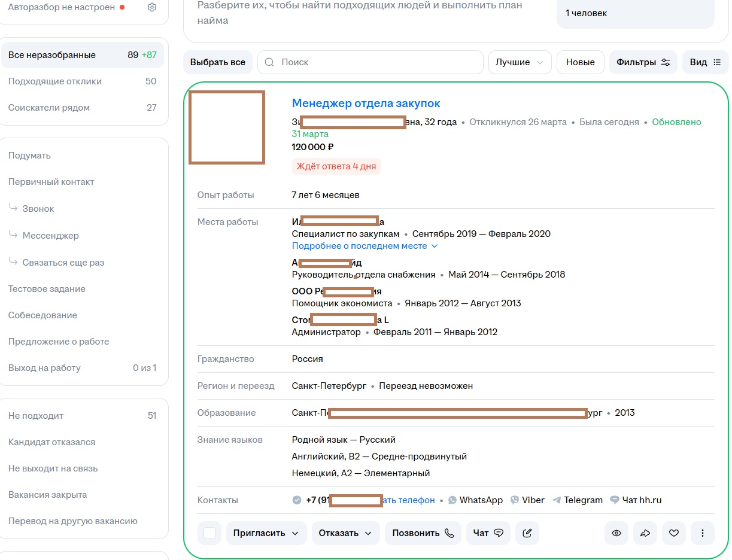Image resolution: width=732 pixels, height=560 pixels.
Task: Open Telegram contact link
Action: coord(577,500)
